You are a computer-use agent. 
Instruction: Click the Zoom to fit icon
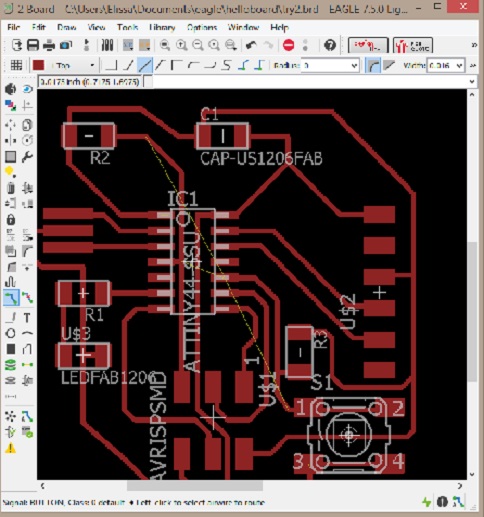[x=165, y=45]
